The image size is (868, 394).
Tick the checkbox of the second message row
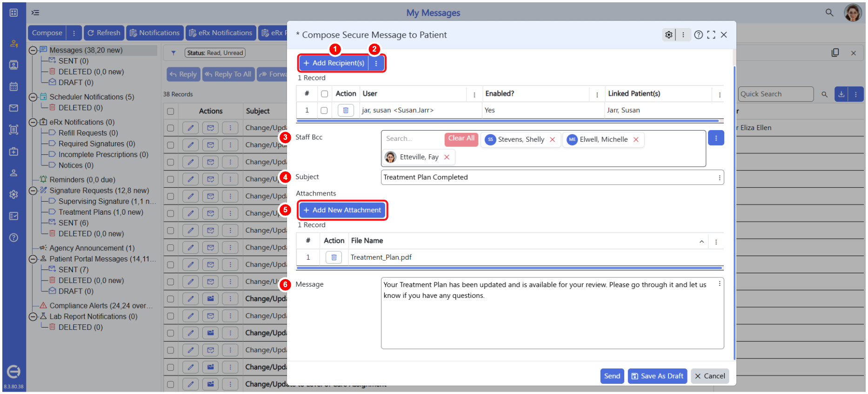point(171,145)
